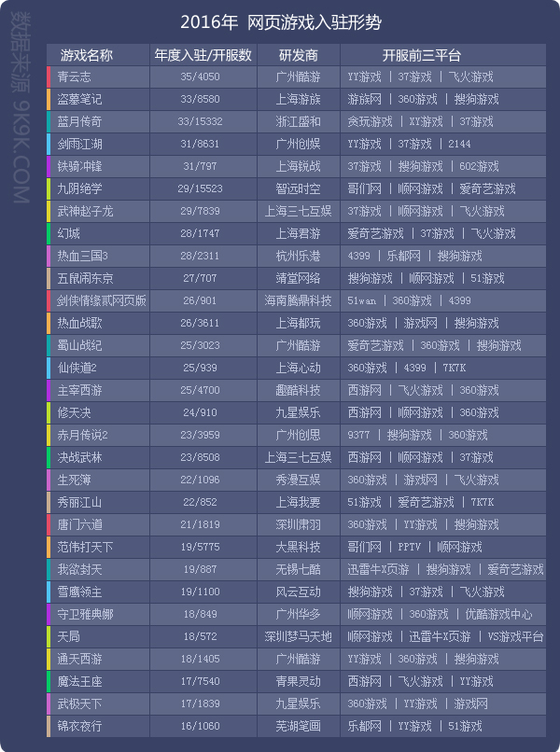Click the developer 上海君游
Viewport: 560px width, 752px height.
pos(298,233)
